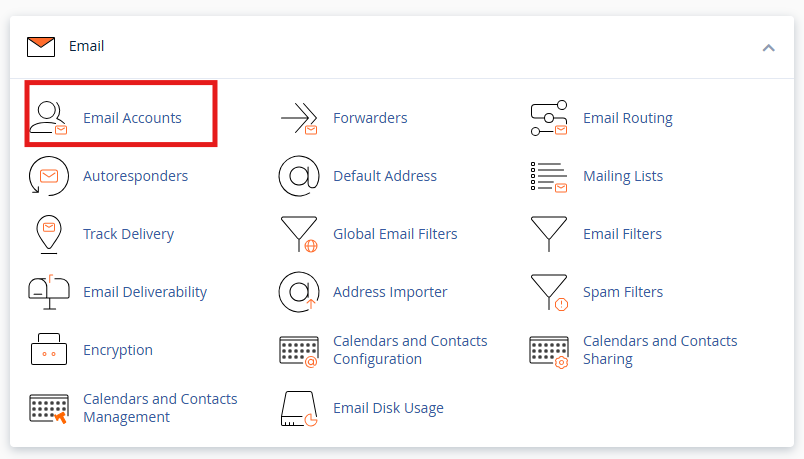Click the Email Deliverability mailbox icon
This screenshot has height=459, width=804.
pyautogui.click(x=48, y=292)
